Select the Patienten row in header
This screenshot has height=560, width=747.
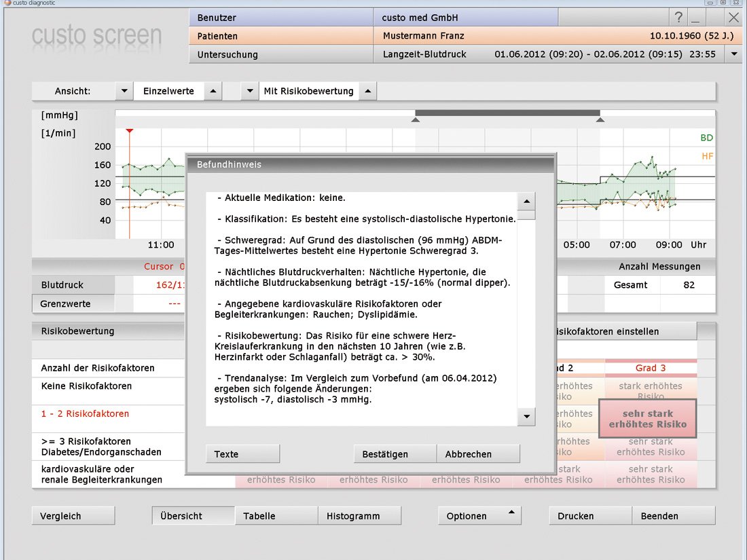coord(280,35)
